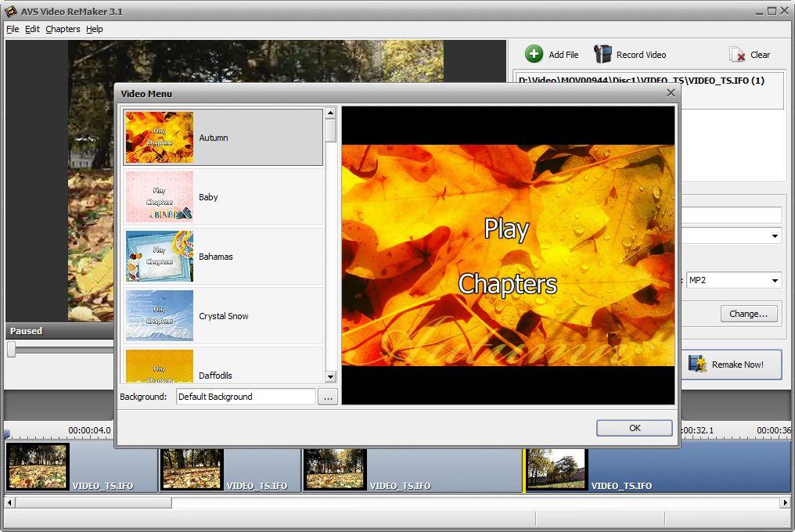Browse for a background with the ellipsis button
The height and width of the screenshot is (532, 795).
328,397
